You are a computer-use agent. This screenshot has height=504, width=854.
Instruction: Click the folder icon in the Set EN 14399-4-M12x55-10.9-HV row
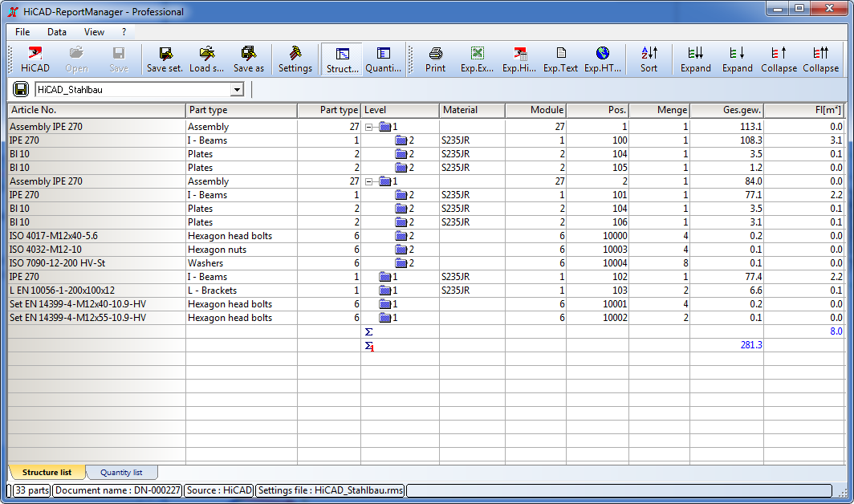click(385, 318)
